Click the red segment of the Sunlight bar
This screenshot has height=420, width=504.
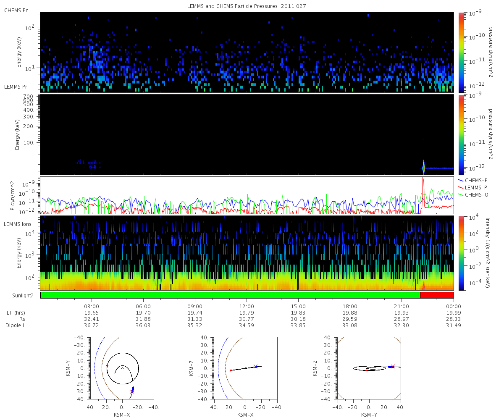pos(437,295)
